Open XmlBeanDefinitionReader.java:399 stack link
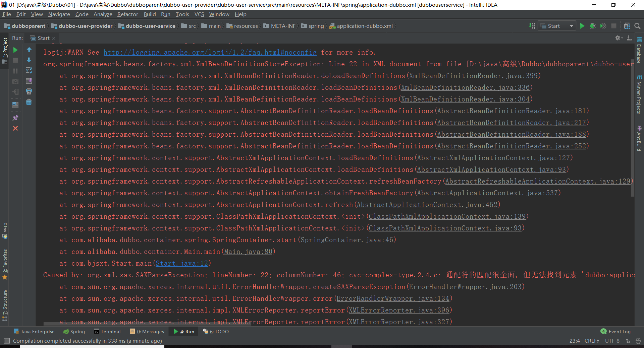Screen dimensions: 644x348 (473, 76)
